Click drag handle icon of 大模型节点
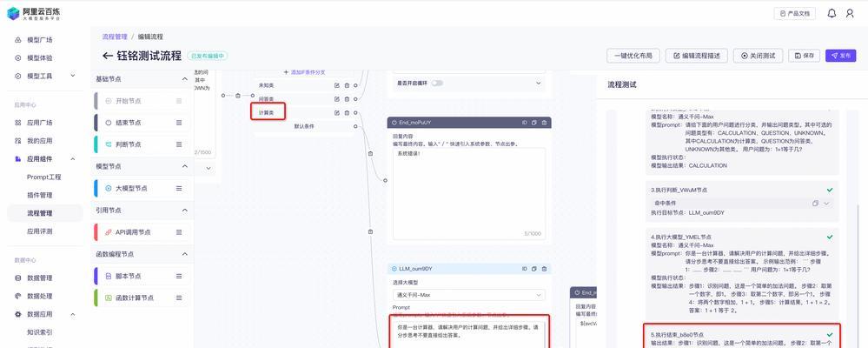The width and height of the screenshot is (868, 348). pos(179,189)
